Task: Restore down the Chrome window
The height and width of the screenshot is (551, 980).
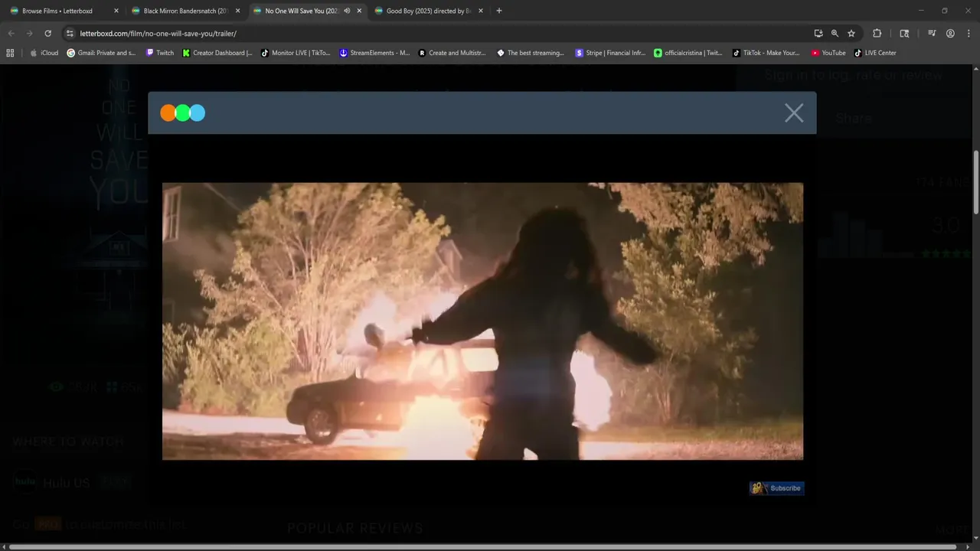Action: [x=945, y=11]
